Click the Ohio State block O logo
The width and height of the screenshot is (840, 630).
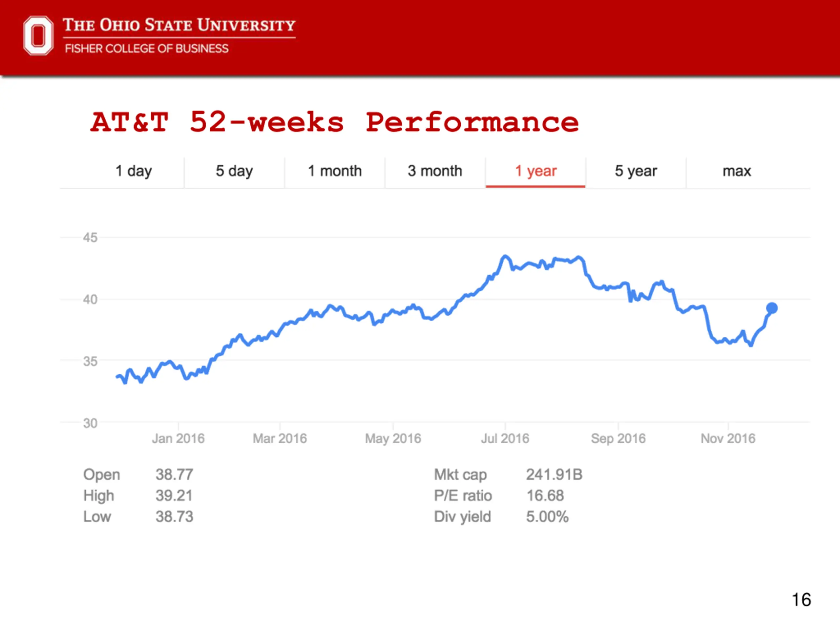click(38, 36)
